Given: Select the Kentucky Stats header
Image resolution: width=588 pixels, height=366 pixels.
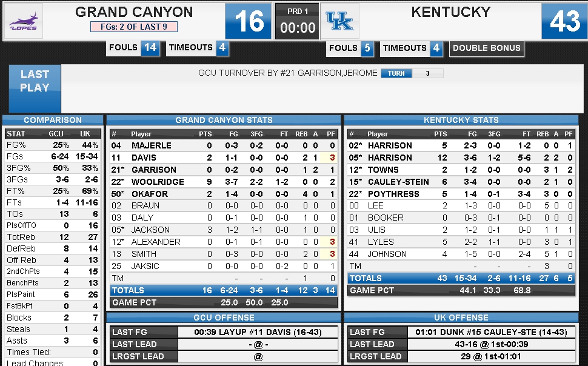Looking at the screenshot, I should [461, 120].
